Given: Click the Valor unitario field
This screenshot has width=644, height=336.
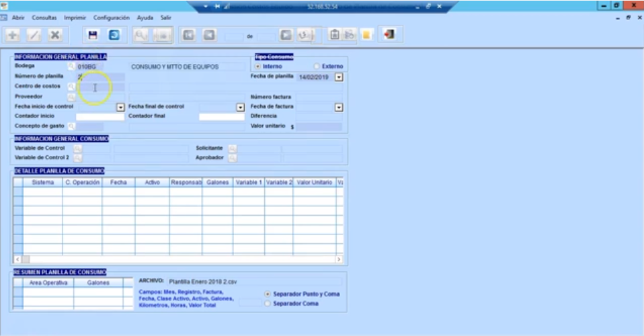Looking at the screenshot, I should tap(319, 127).
